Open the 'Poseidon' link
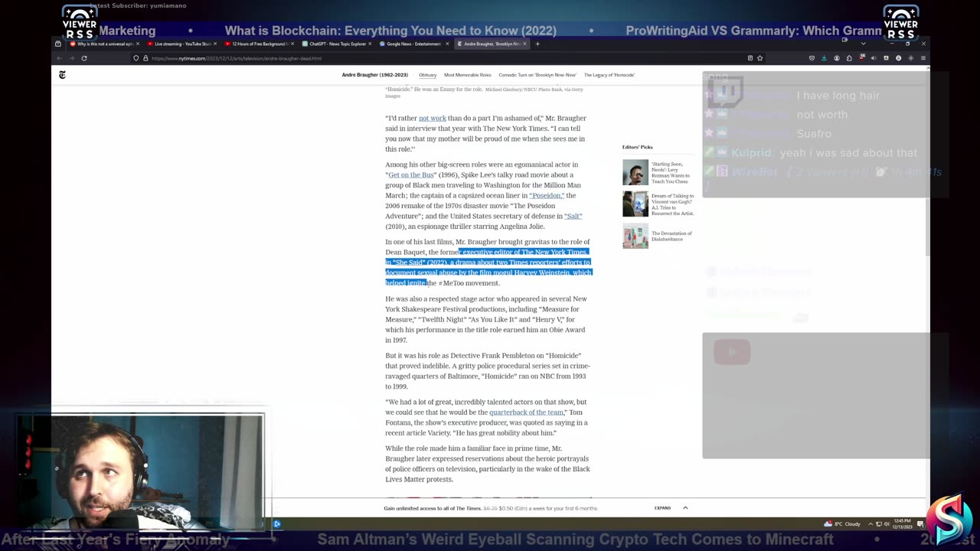 pyautogui.click(x=547, y=195)
